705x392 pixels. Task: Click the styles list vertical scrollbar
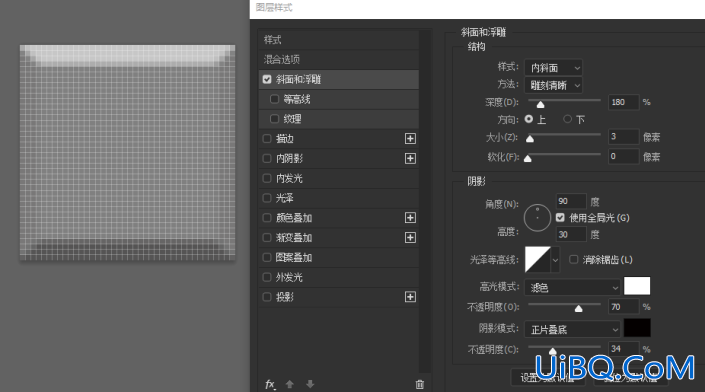(424, 201)
